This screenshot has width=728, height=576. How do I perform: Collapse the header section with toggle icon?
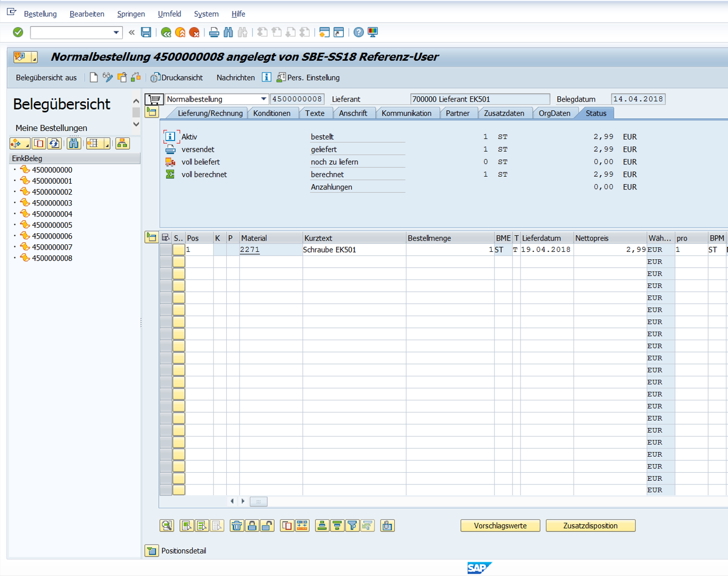click(x=152, y=112)
